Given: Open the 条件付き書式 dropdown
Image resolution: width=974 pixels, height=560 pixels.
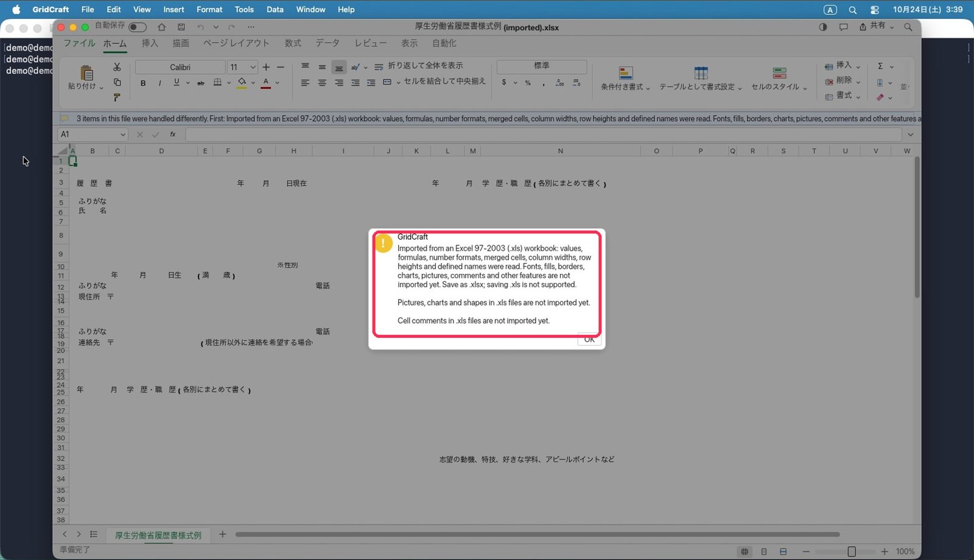Looking at the screenshot, I should tap(626, 79).
